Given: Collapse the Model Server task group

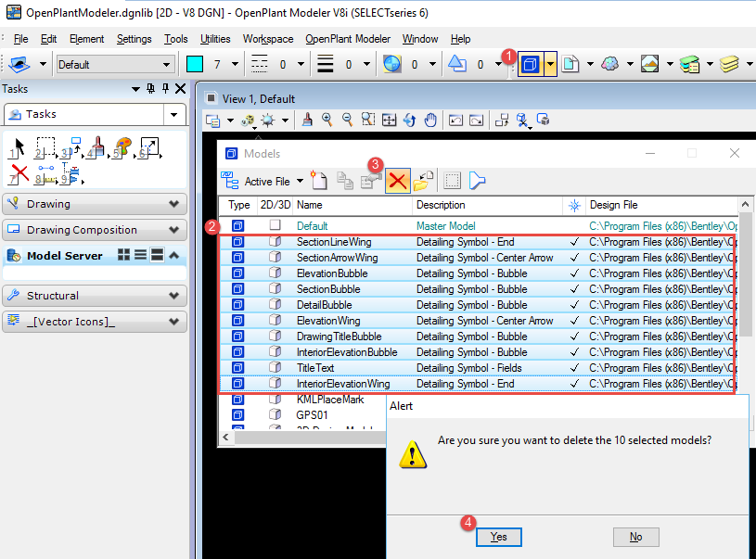Looking at the screenshot, I should pyautogui.click(x=174, y=255).
